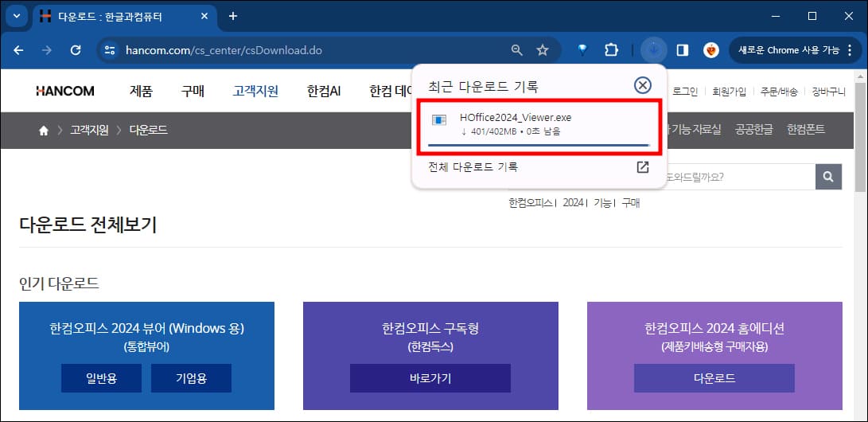Image resolution: width=868 pixels, height=422 pixels.
Task: Click 일반용 viewer download button
Action: [x=101, y=378]
